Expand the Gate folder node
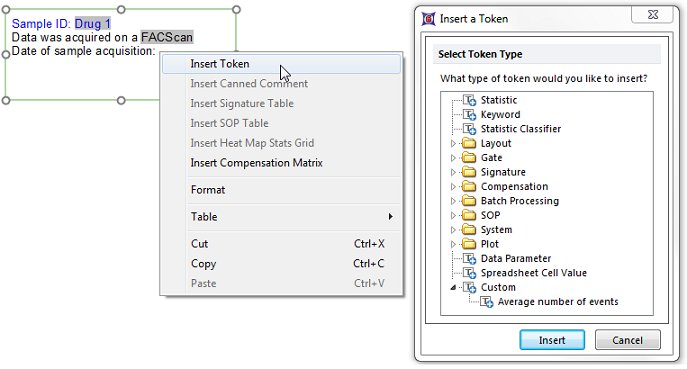The image size is (687, 369). tap(453, 158)
